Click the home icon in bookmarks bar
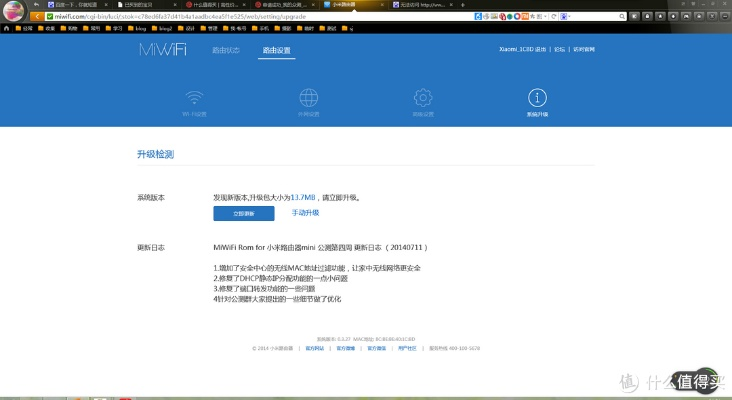The height and width of the screenshot is (400, 732). pyautogui.click(x=6, y=28)
